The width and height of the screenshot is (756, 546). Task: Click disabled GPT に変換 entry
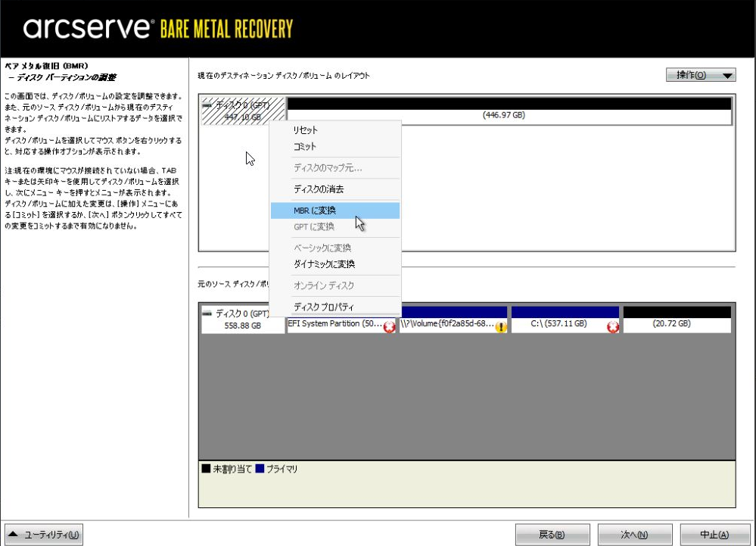[x=335, y=226]
